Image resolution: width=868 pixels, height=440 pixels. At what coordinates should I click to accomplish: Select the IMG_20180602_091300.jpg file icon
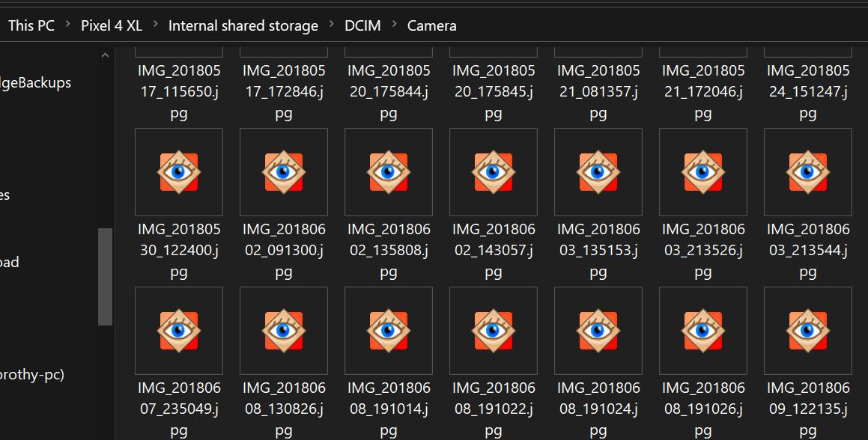[x=283, y=172]
